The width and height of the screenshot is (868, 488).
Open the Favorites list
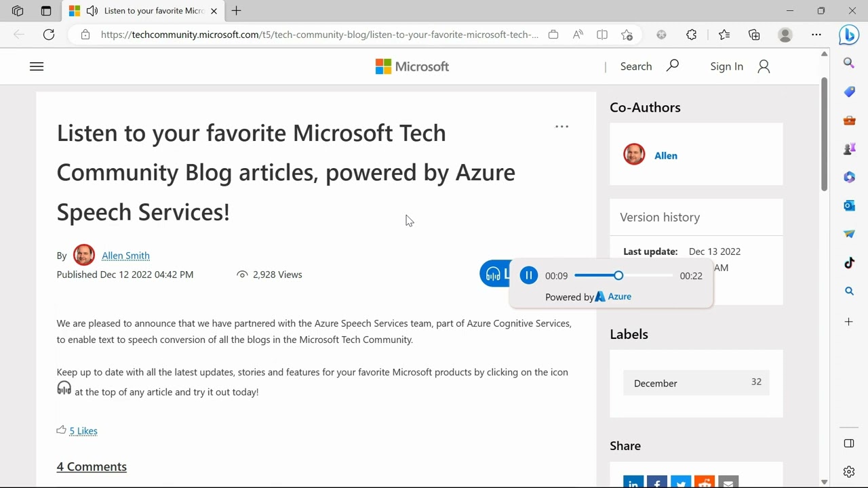tap(724, 35)
